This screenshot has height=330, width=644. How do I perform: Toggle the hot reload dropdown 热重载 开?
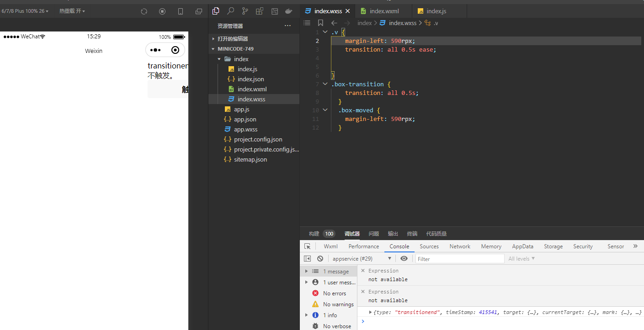point(72,11)
